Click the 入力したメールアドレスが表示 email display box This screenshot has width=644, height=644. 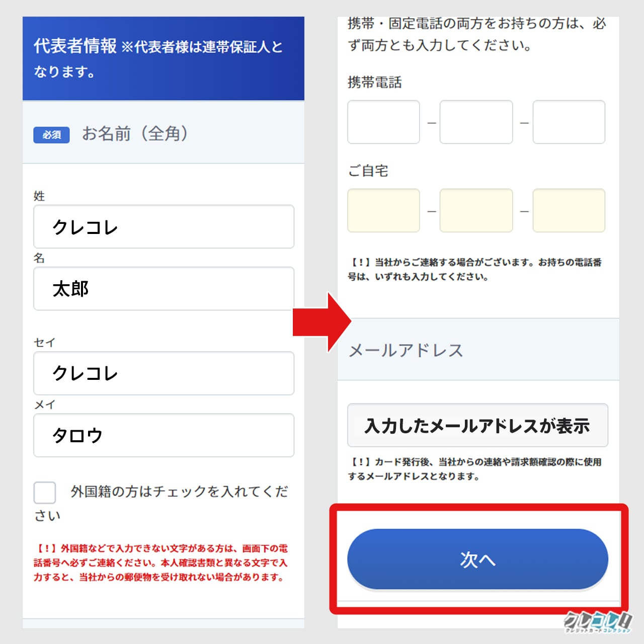tap(477, 425)
